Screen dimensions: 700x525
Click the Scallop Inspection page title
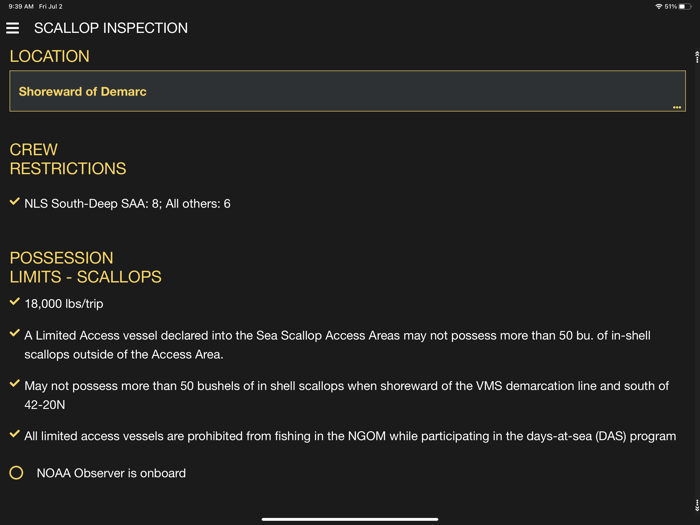pyautogui.click(x=111, y=28)
